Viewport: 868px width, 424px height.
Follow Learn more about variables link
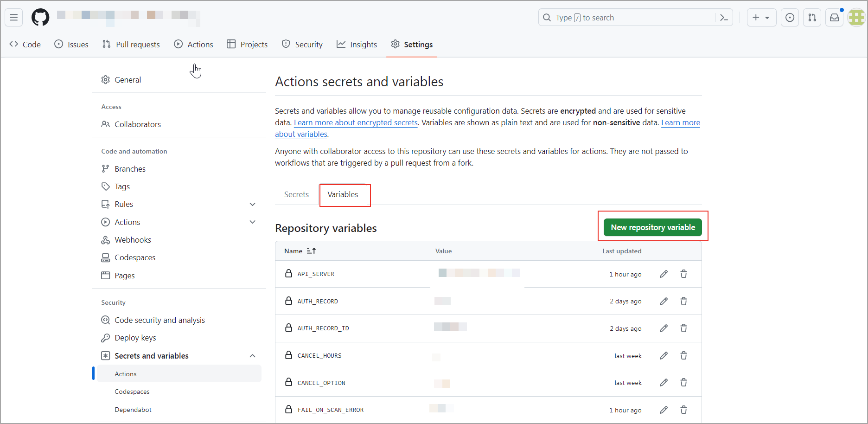pyautogui.click(x=681, y=122)
